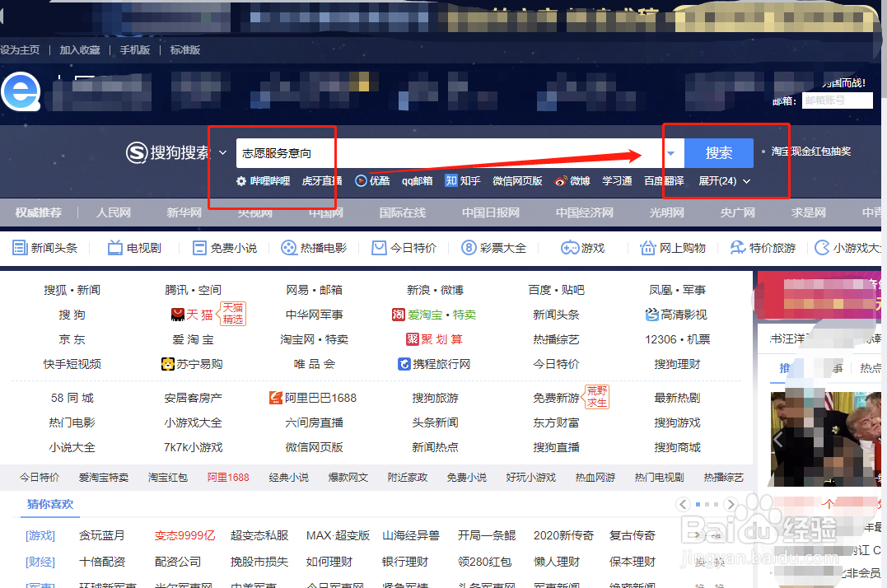
Task: Click the 热播电影 film reel icon
Action: click(x=288, y=248)
